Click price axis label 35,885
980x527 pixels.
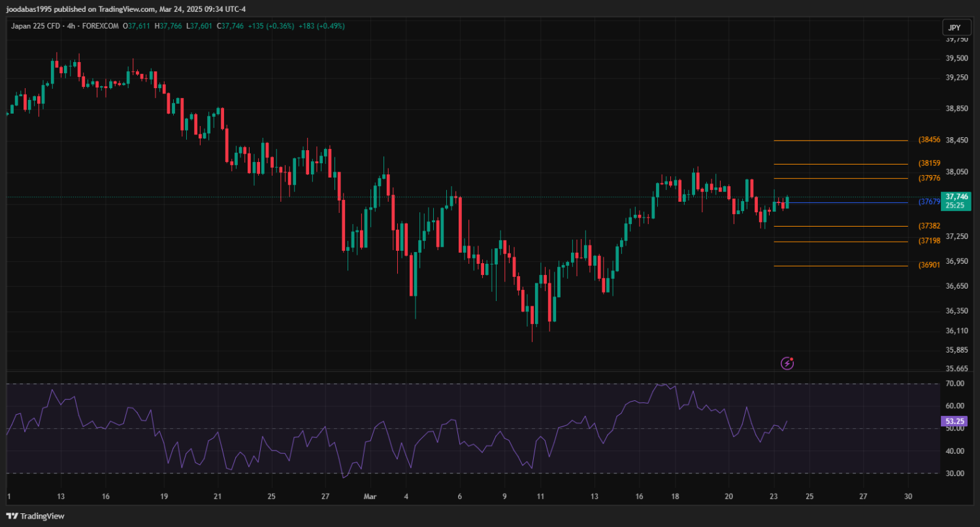956,350
